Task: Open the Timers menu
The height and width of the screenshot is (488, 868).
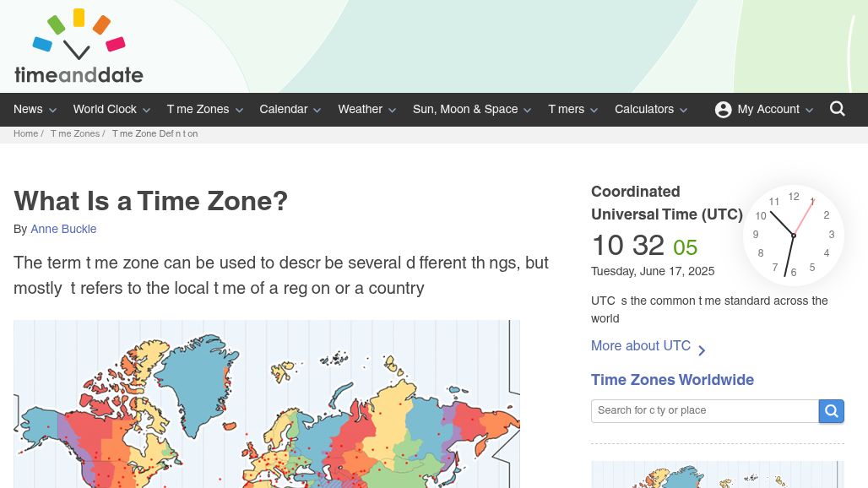Action: tap(573, 110)
